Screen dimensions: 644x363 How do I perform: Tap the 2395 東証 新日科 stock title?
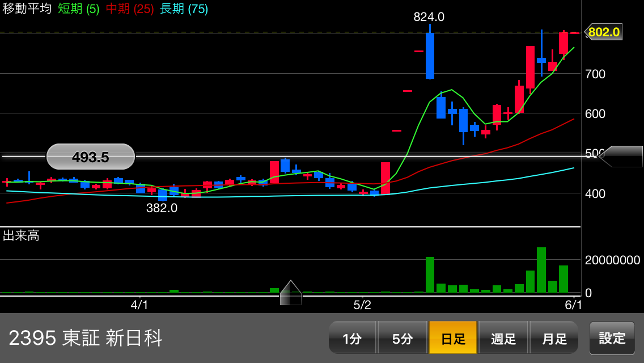point(86,338)
